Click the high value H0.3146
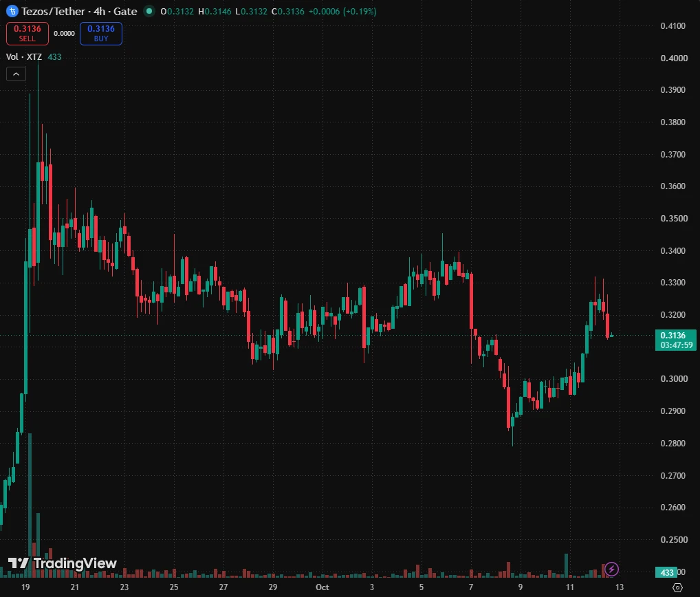The width and height of the screenshot is (700, 597). [215, 11]
